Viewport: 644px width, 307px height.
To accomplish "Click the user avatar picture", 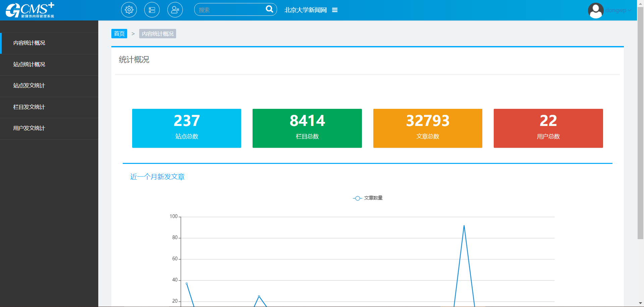I will tap(596, 10).
